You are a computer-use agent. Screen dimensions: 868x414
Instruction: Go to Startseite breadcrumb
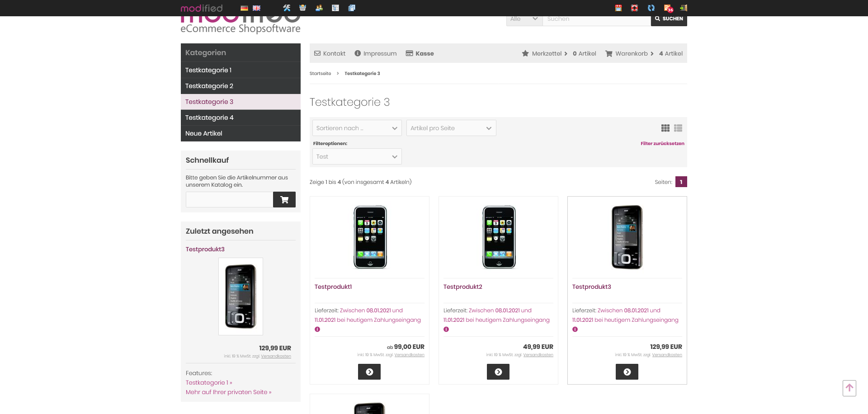[x=320, y=74]
